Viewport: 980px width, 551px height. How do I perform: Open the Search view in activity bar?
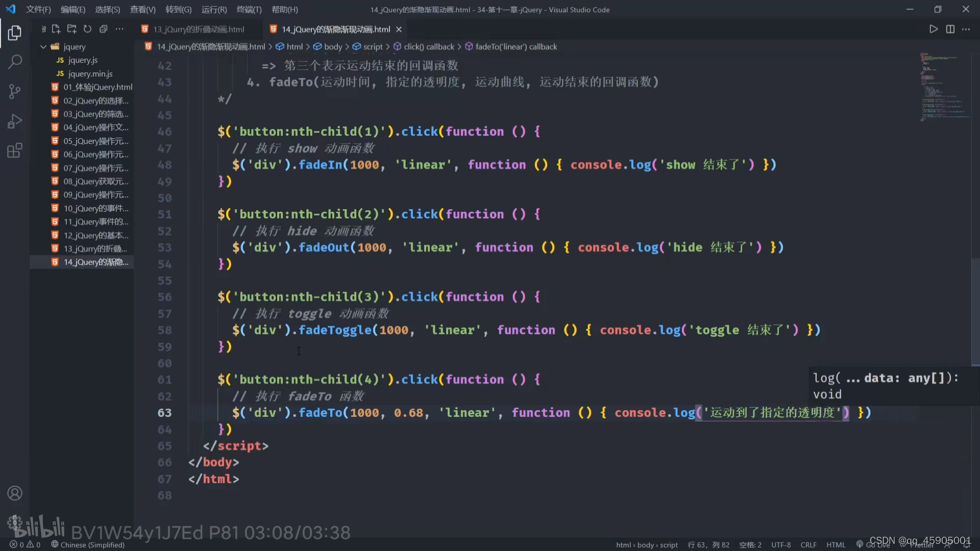15,62
